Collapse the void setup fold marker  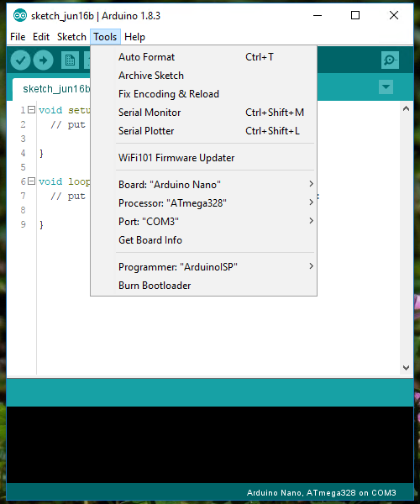coord(31,110)
